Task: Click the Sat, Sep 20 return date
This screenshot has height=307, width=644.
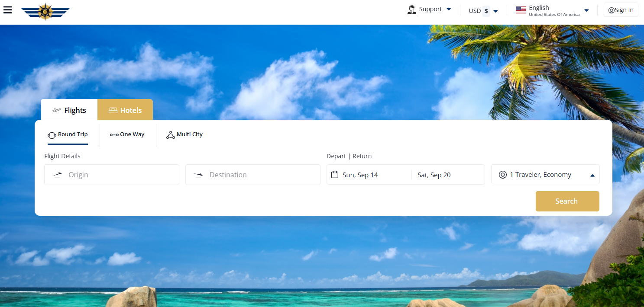Action: click(434, 175)
